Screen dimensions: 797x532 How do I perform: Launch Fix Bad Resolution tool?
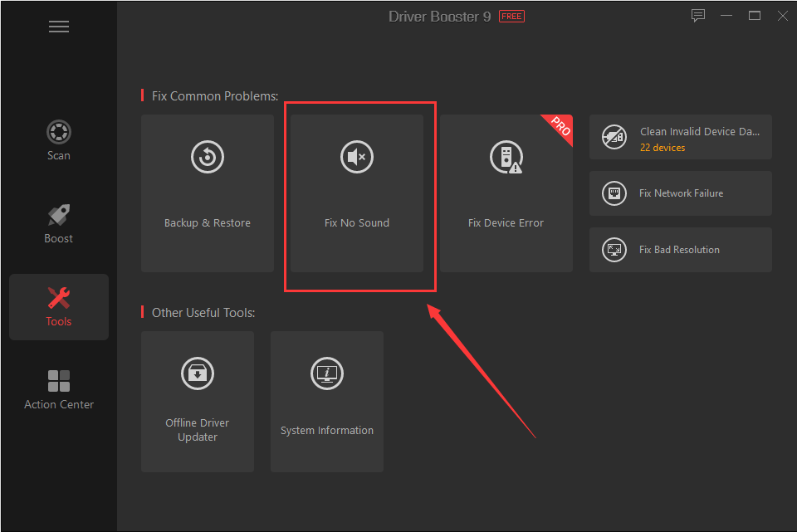[x=681, y=250]
